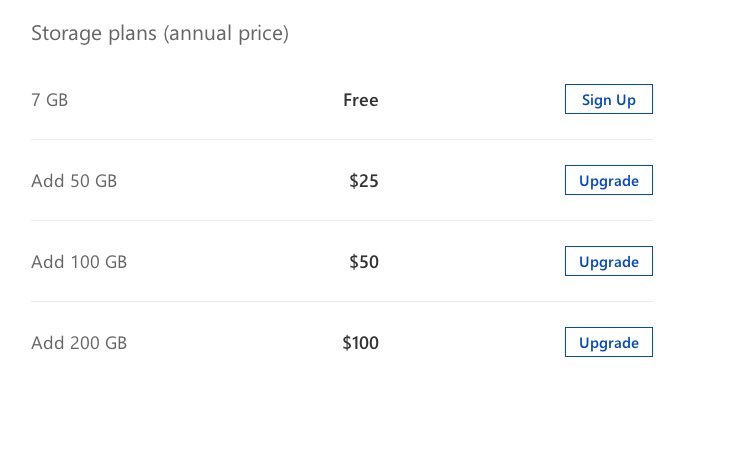The width and height of the screenshot is (752, 452).
Task: Click the $100 price value
Action: (360, 343)
